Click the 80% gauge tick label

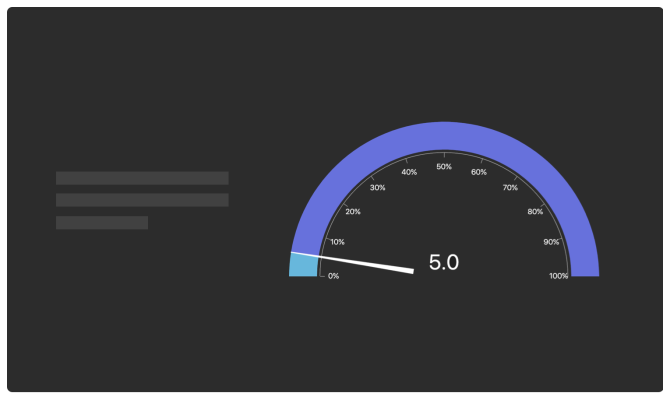pyautogui.click(x=535, y=211)
